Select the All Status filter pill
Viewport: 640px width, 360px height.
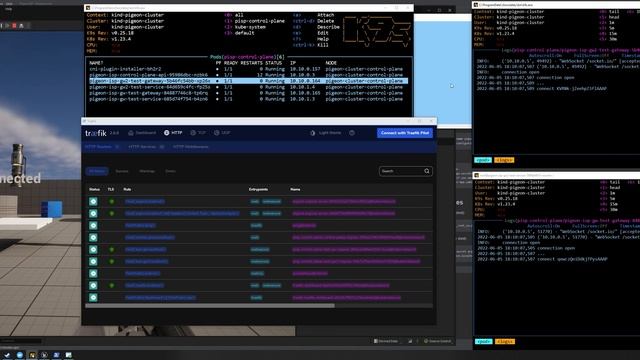[x=97, y=171]
